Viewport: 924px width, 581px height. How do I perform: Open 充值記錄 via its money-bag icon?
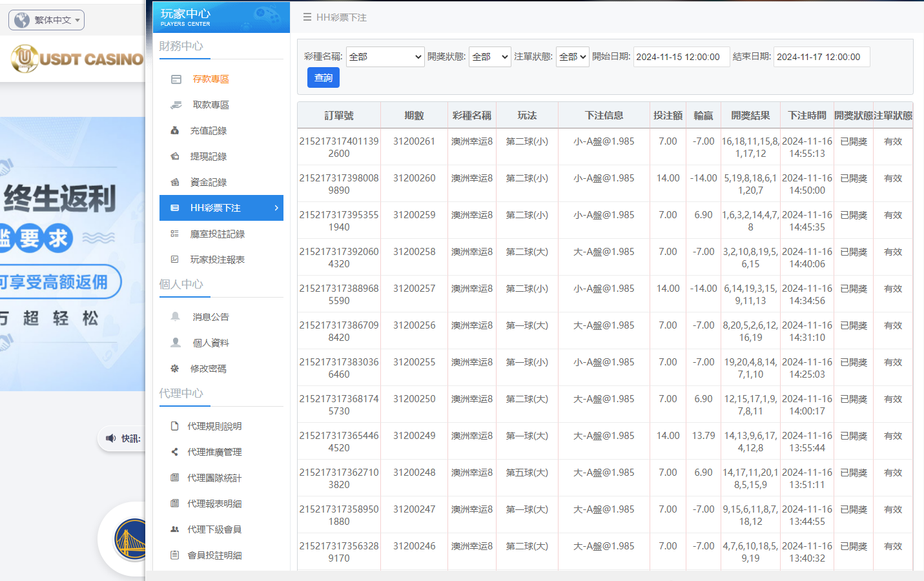pos(174,130)
